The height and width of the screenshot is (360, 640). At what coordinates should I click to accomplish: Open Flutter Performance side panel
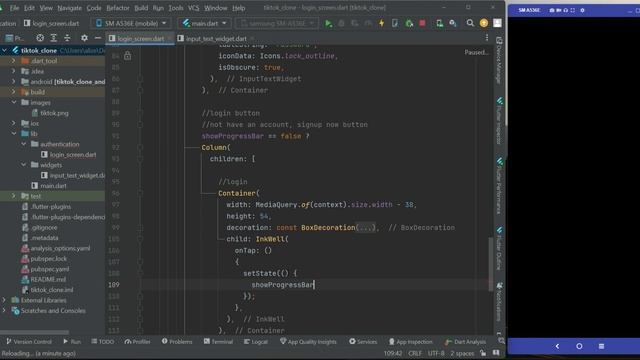click(x=499, y=186)
